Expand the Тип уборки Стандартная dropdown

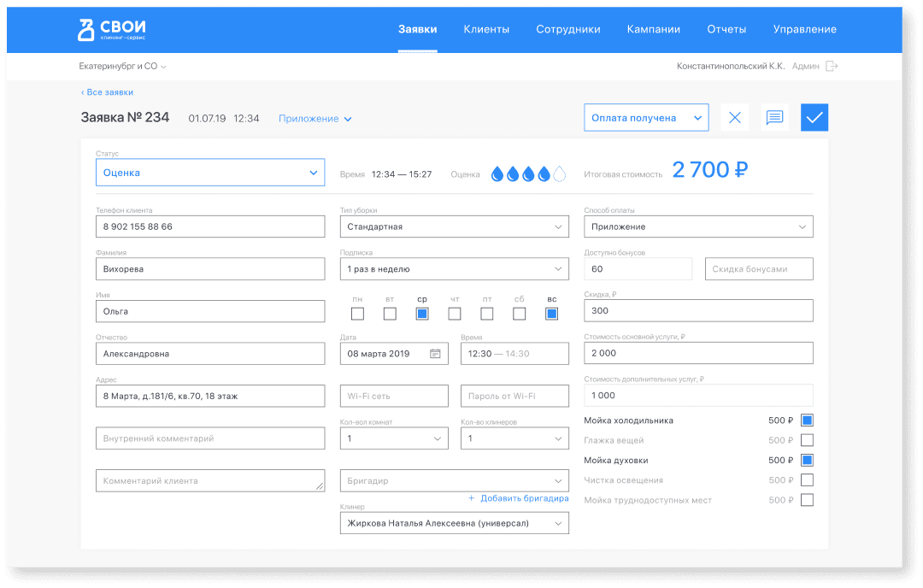point(454,226)
